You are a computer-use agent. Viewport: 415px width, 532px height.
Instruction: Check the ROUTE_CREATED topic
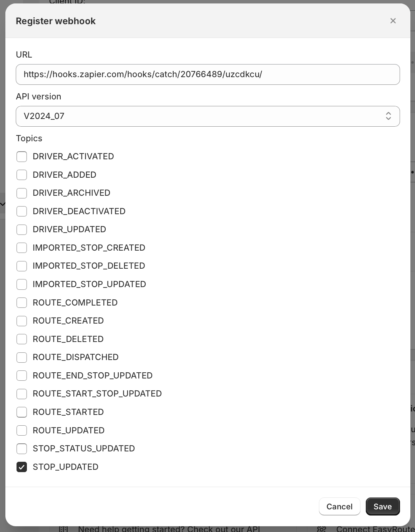click(22, 321)
